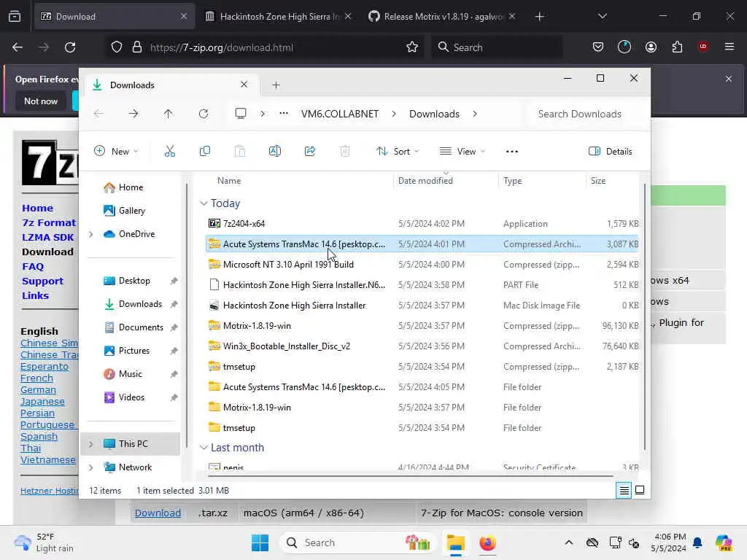Click the Search Downloads field
747x560 pixels.
pyautogui.click(x=579, y=114)
